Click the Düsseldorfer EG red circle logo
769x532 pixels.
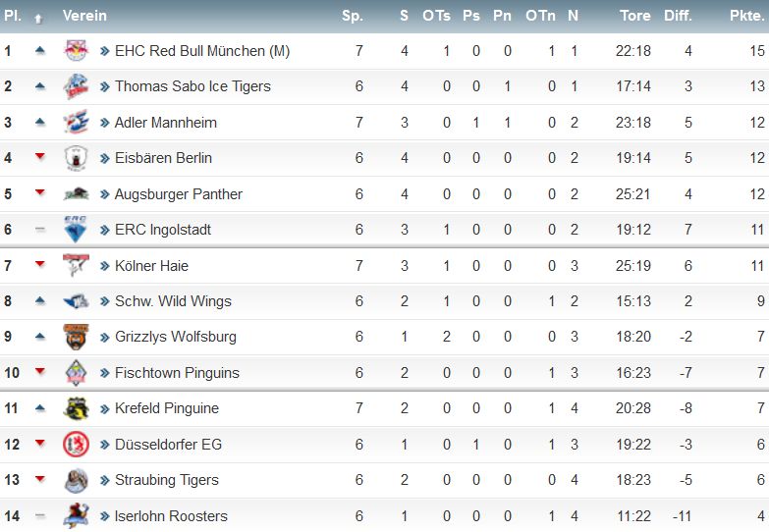click(76, 445)
